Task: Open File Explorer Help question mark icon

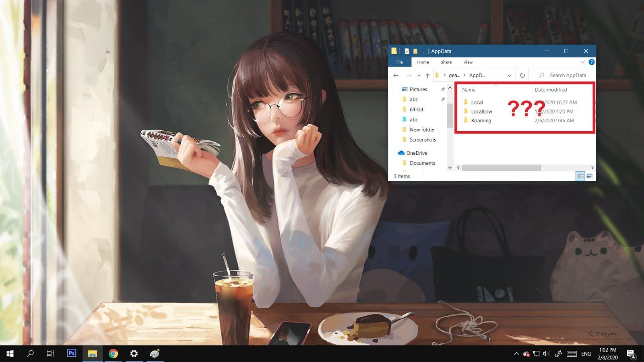Action: 591,62
